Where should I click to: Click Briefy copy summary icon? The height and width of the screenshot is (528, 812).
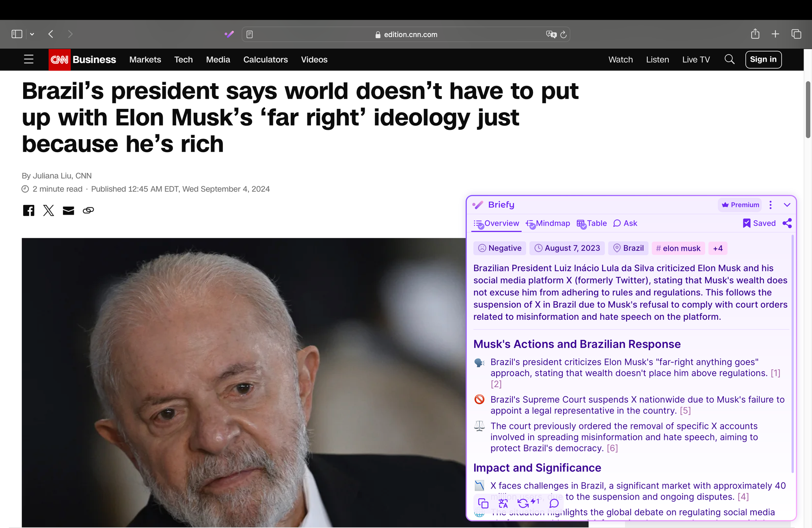pyautogui.click(x=483, y=503)
